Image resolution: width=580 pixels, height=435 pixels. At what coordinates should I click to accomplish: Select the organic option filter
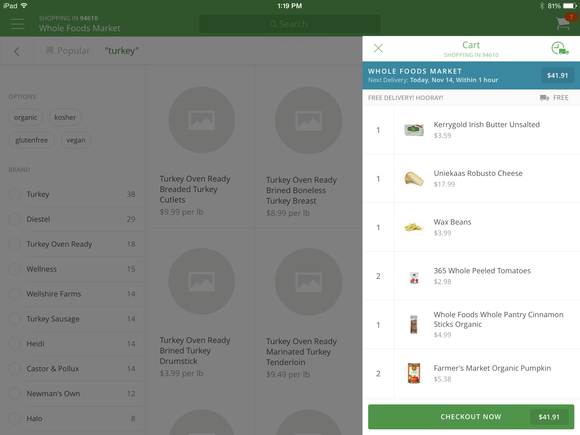[26, 118]
